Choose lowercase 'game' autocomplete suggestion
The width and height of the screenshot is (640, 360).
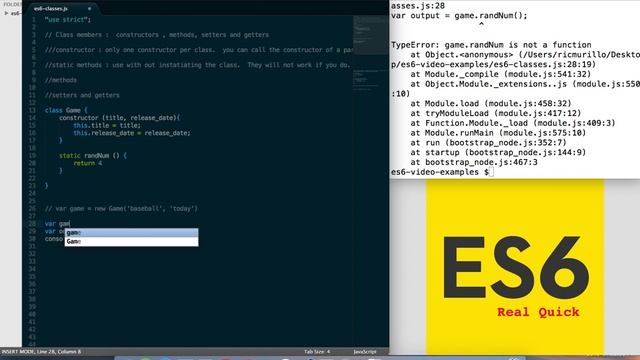[131, 233]
